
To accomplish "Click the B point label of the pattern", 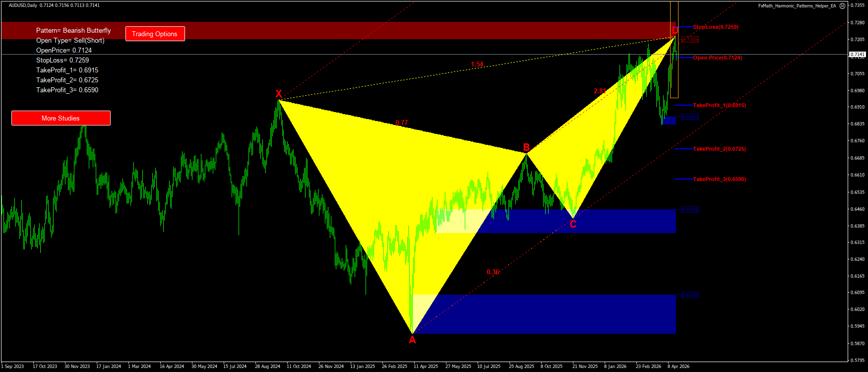I will (x=527, y=147).
